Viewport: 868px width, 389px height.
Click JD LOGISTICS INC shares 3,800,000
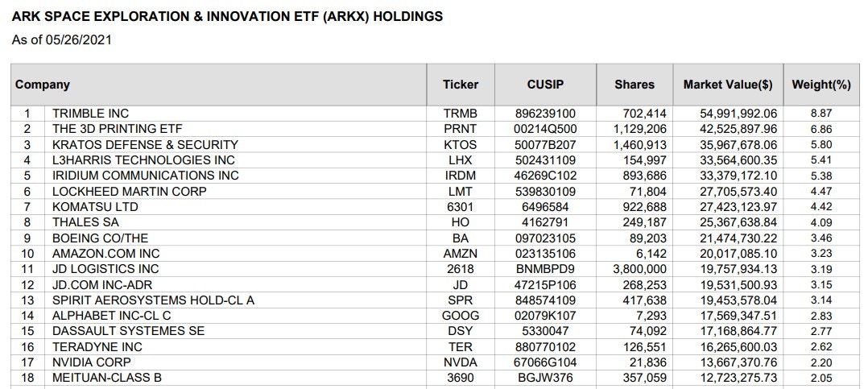pyautogui.click(x=639, y=269)
